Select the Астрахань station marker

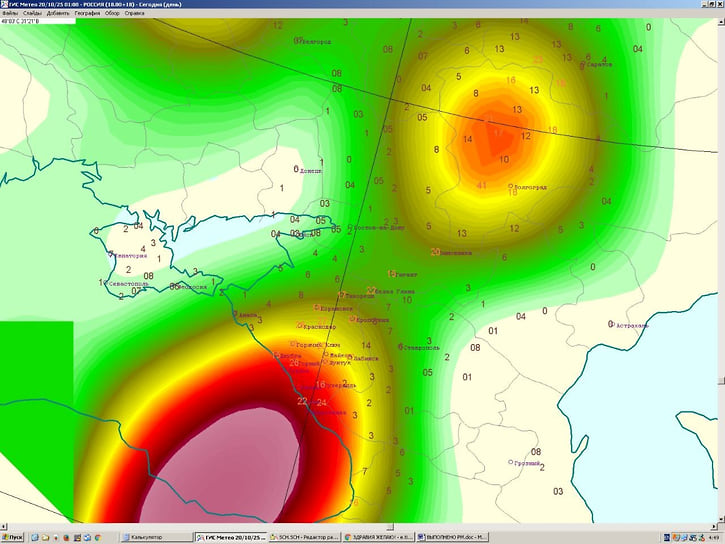point(609,324)
